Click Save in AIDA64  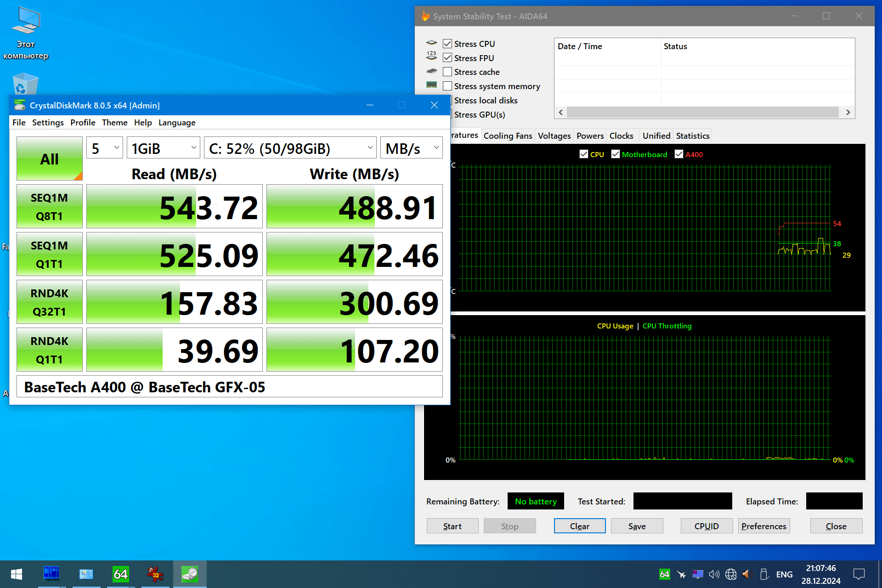(x=637, y=526)
